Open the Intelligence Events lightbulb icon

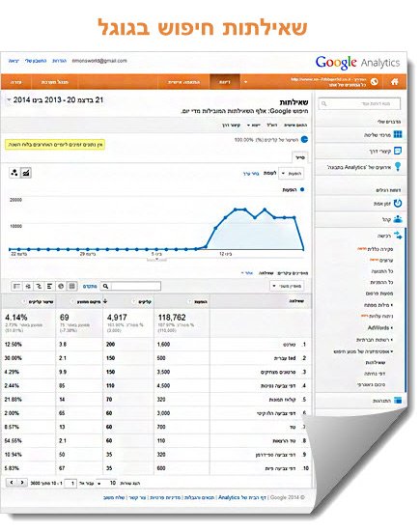[398, 167]
